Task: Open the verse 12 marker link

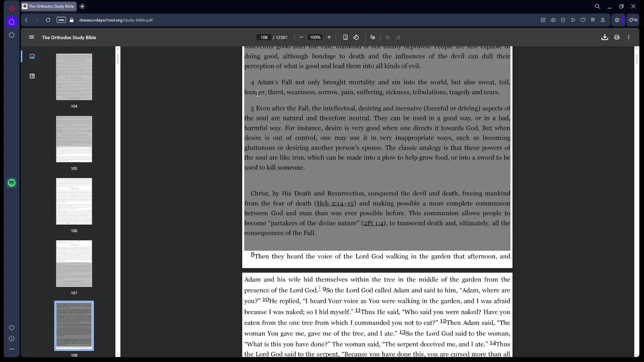Action: click(443, 321)
